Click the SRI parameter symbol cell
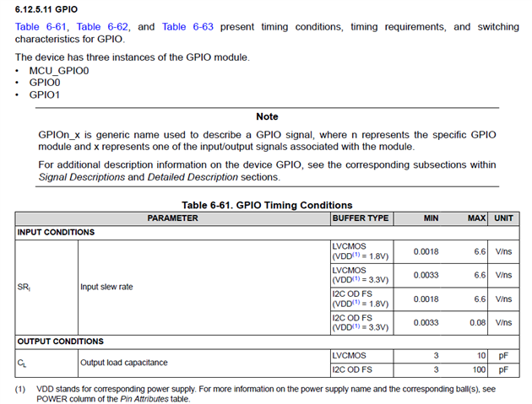 pyautogui.click(x=46, y=288)
